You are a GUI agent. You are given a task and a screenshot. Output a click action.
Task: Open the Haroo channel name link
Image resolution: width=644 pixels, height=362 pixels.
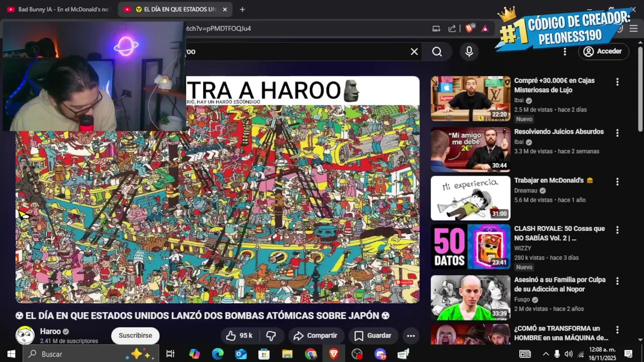(x=50, y=331)
